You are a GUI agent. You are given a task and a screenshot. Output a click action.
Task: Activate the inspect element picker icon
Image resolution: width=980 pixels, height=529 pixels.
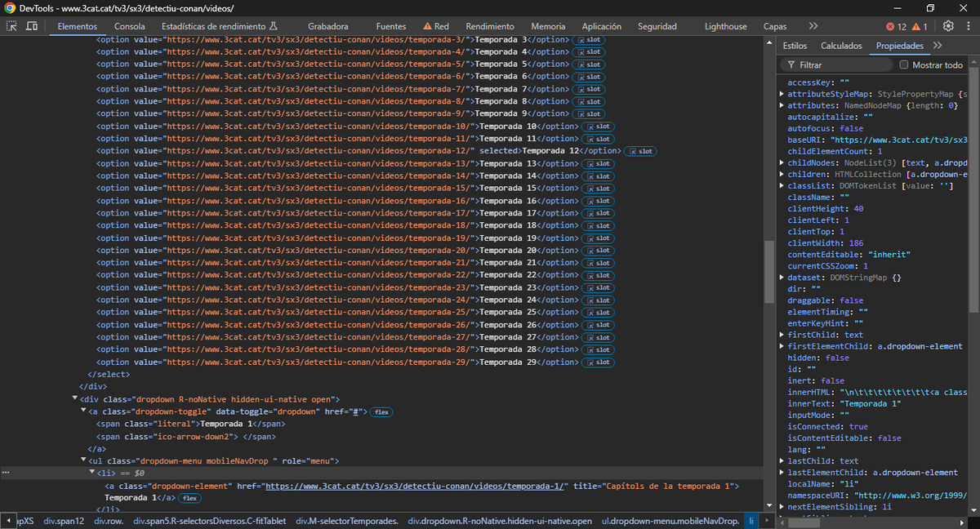12,26
